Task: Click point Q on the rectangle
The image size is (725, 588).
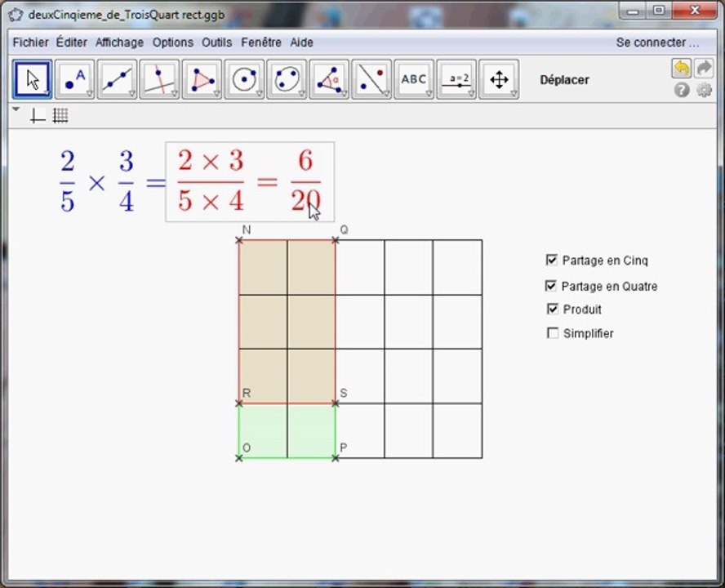Action: pos(336,240)
